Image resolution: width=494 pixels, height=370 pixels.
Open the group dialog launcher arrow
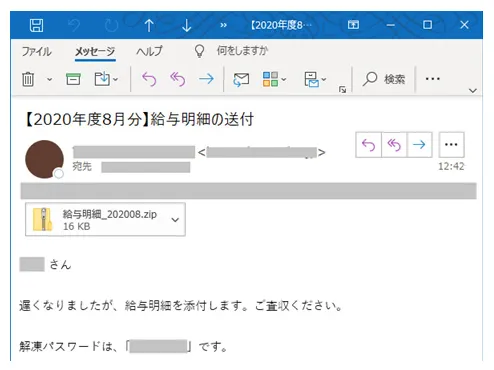click(342, 89)
